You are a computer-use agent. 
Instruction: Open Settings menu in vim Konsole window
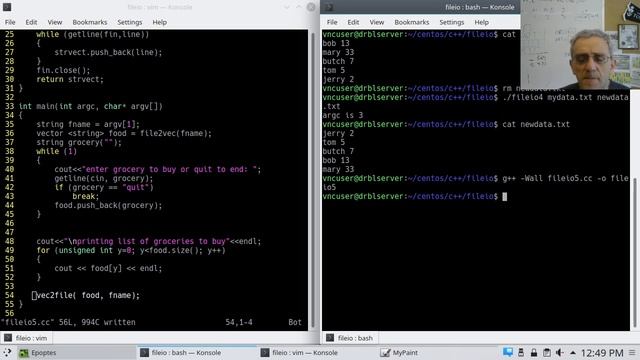(x=130, y=22)
